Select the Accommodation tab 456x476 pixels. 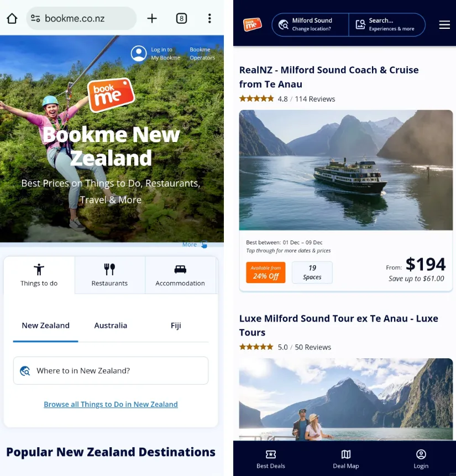[180, 275]
